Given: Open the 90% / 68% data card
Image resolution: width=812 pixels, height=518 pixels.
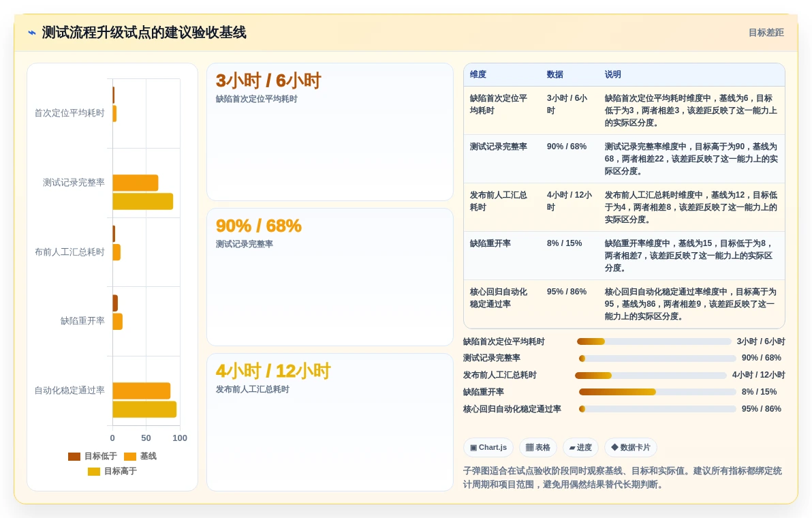Looking at the screenshot, I should pyautogui.click(x=330, y=277).
